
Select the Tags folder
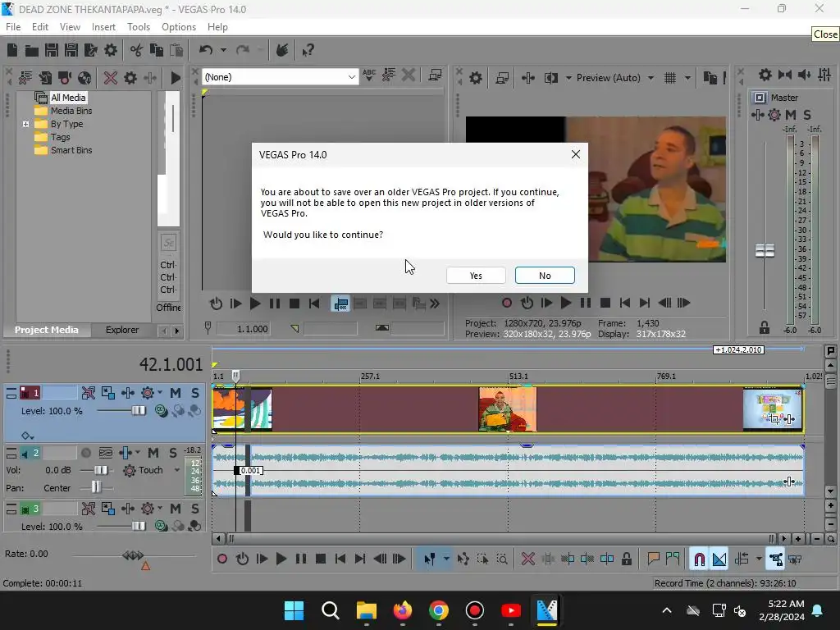61,137
